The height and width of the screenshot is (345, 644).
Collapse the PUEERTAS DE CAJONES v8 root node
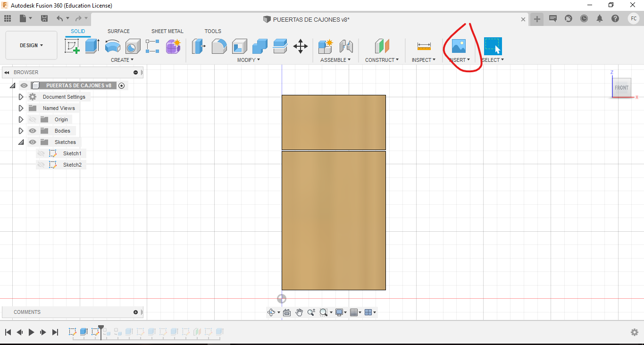point(12,85)
